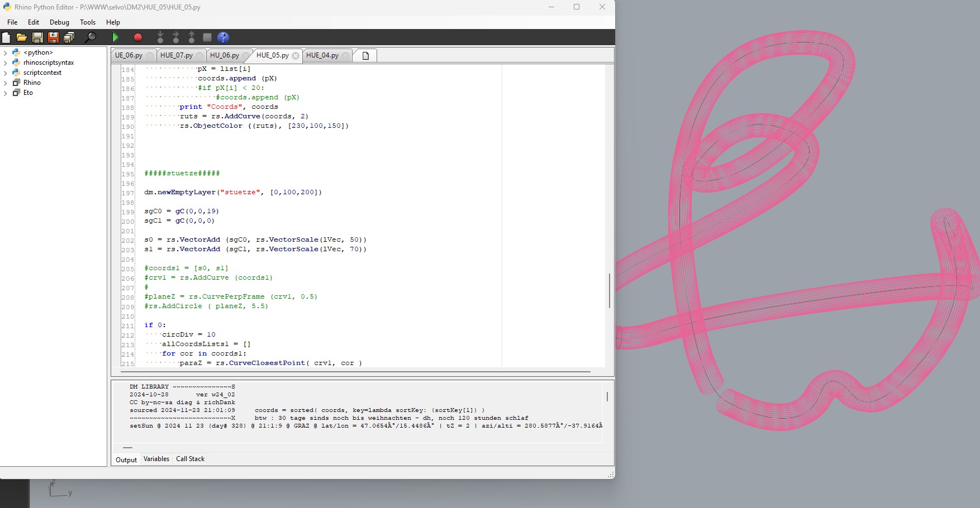Open an existing script file

point(22,37)
